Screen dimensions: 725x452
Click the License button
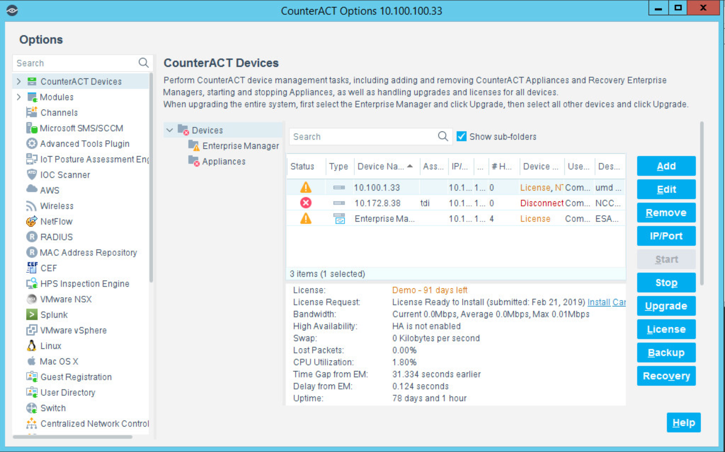click(x=666, y=329)
